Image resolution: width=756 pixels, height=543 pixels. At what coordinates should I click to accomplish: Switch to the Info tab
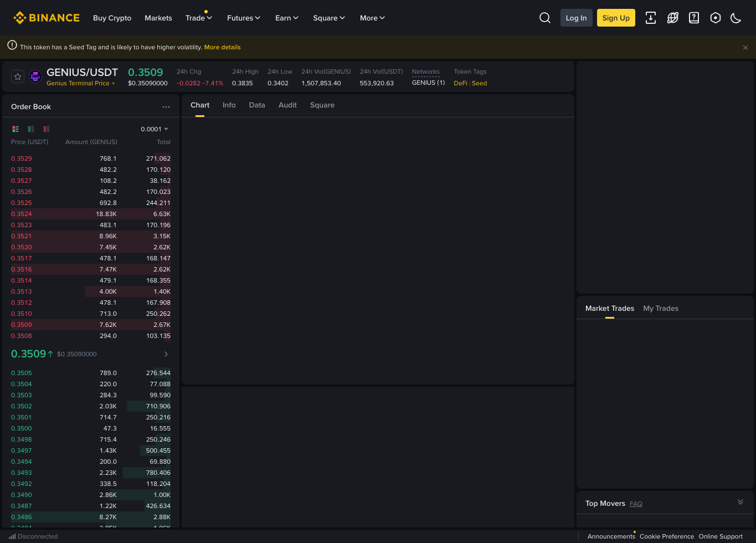229,105
